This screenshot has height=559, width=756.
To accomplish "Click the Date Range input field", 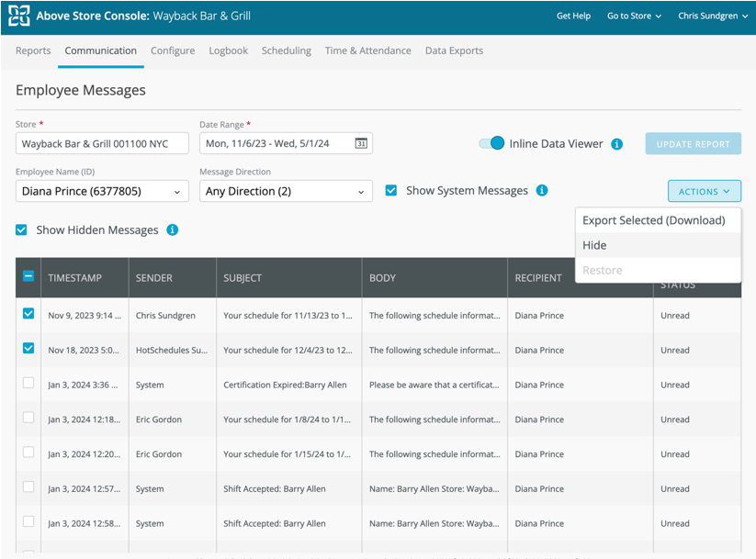I will pos(286,143).
